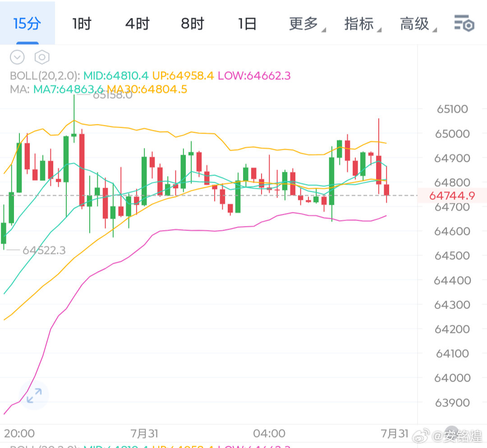Open the 更多 timeframe dropdown

[307, 24]
